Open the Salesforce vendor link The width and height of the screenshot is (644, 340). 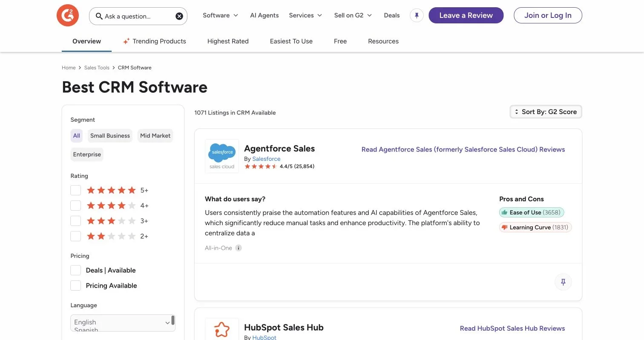click(x=266, y=159)
